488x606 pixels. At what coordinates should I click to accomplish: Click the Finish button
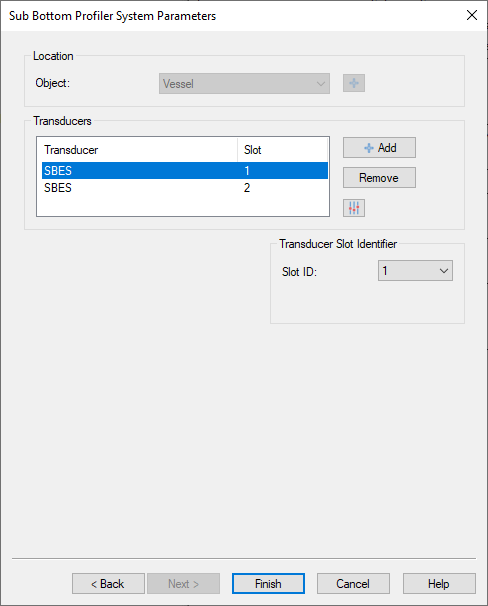[268, 584]
